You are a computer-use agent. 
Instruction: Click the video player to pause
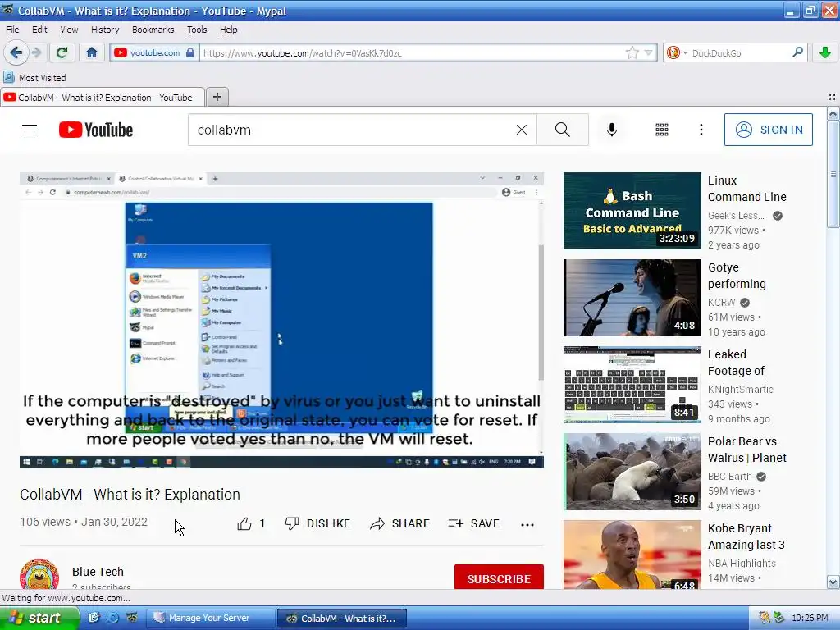click(282, 319)
